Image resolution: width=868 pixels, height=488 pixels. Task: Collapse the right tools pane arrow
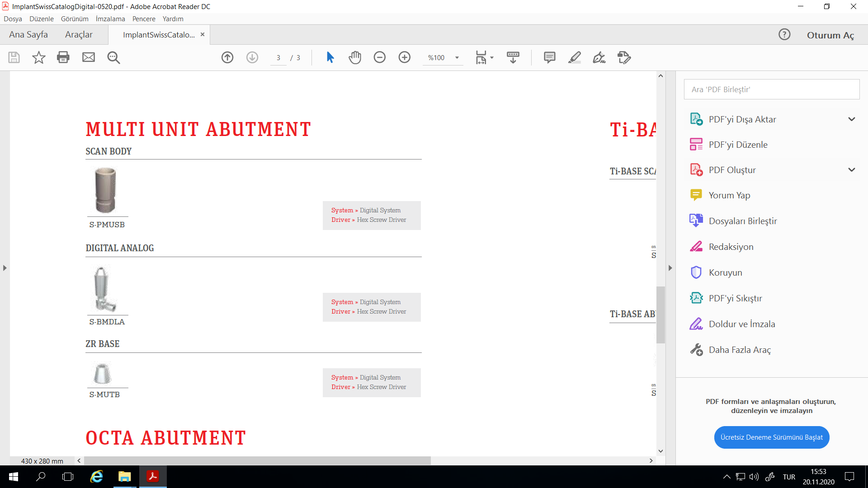[x=670, y=268]
